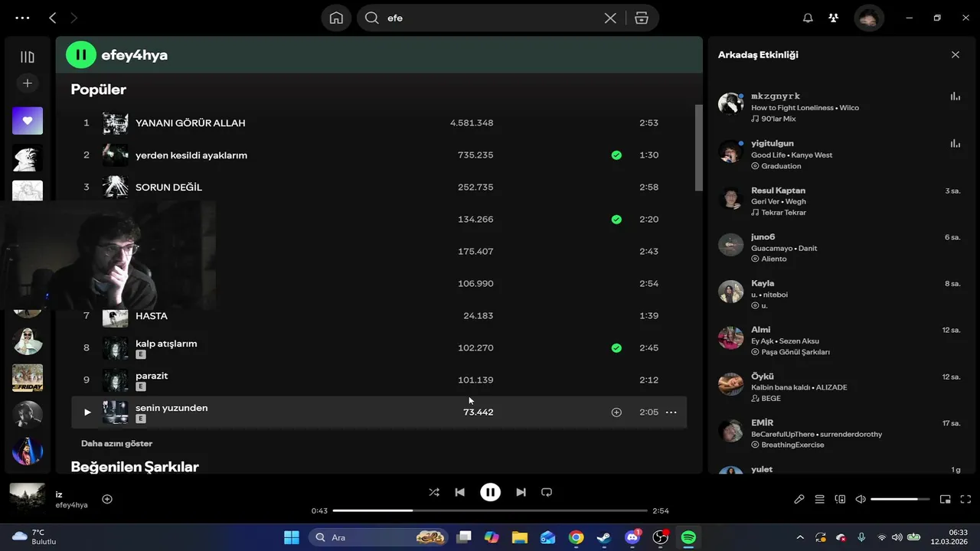Pause the artist efey4hya playback

80,55
